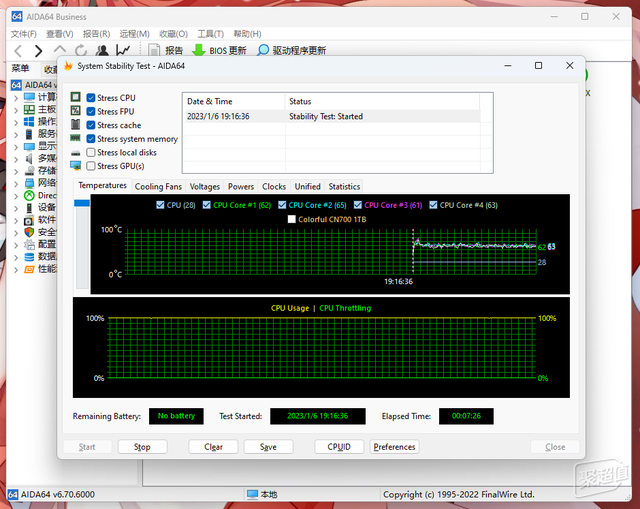
Task: Click the Forward arrow in AIDA64 toolbar
Action: pos(38,51)
